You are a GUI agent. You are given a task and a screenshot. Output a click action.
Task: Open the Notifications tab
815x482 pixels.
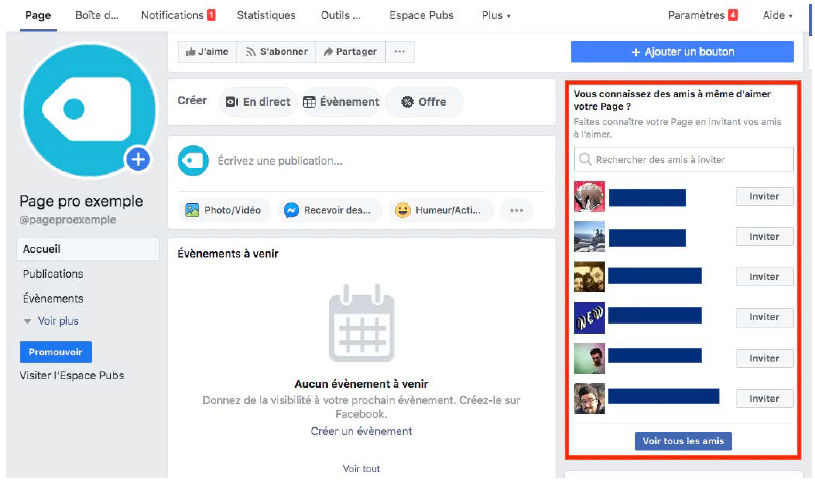(x=178, y=16)
